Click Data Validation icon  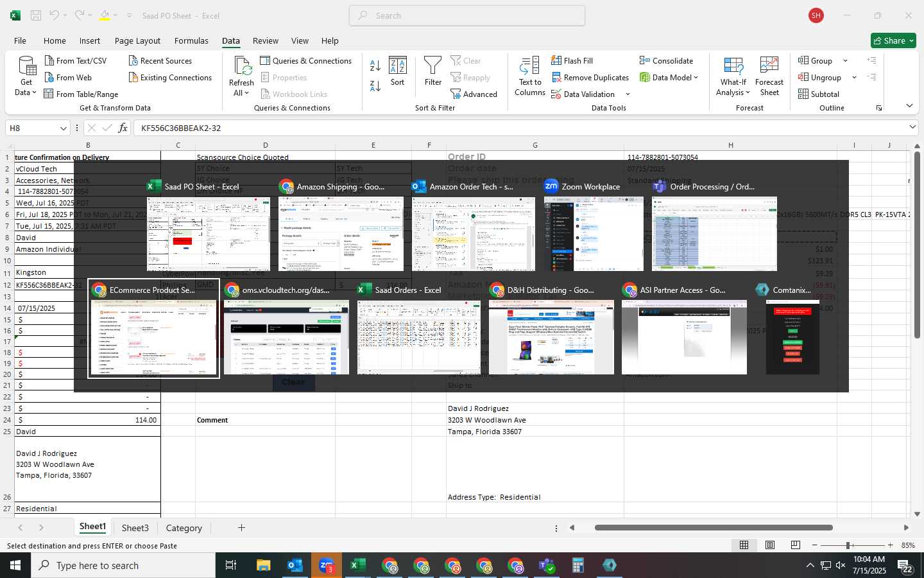click(556, 94)
